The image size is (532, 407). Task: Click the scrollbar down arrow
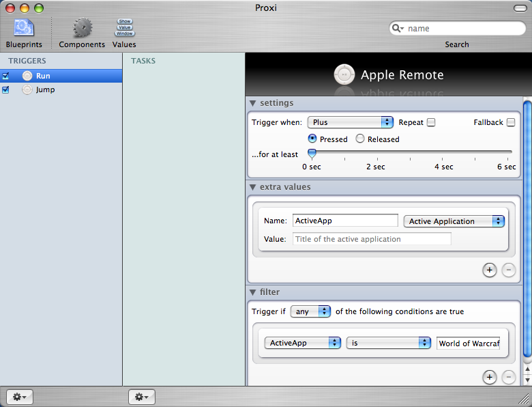[x=527, y=380]
